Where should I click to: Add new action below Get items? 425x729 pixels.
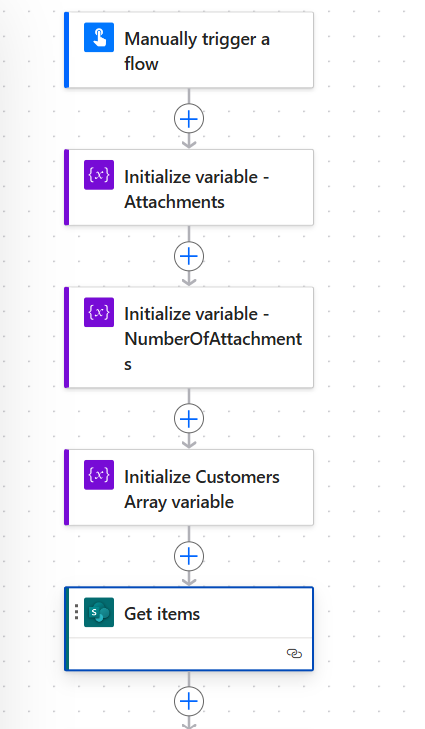(189, 701)
